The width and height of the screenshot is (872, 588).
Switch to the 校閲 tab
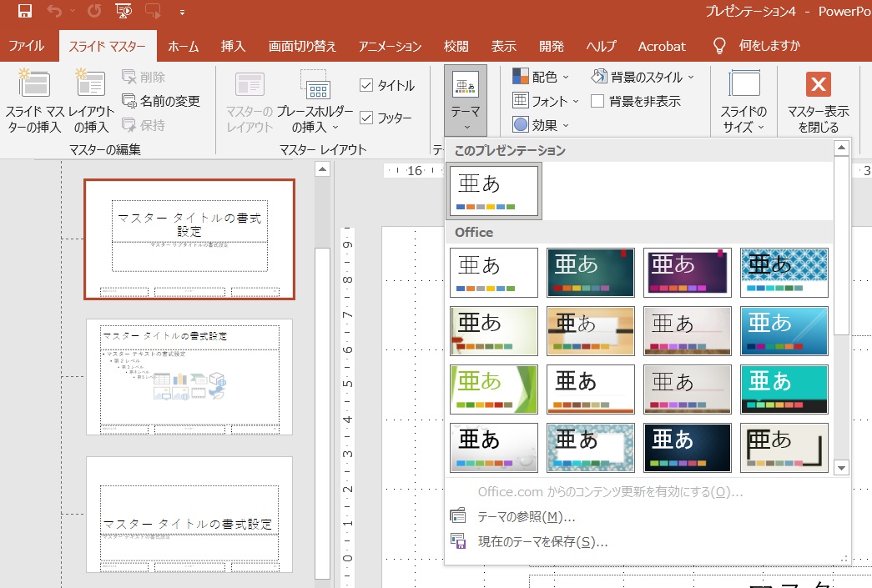(456, 46)
